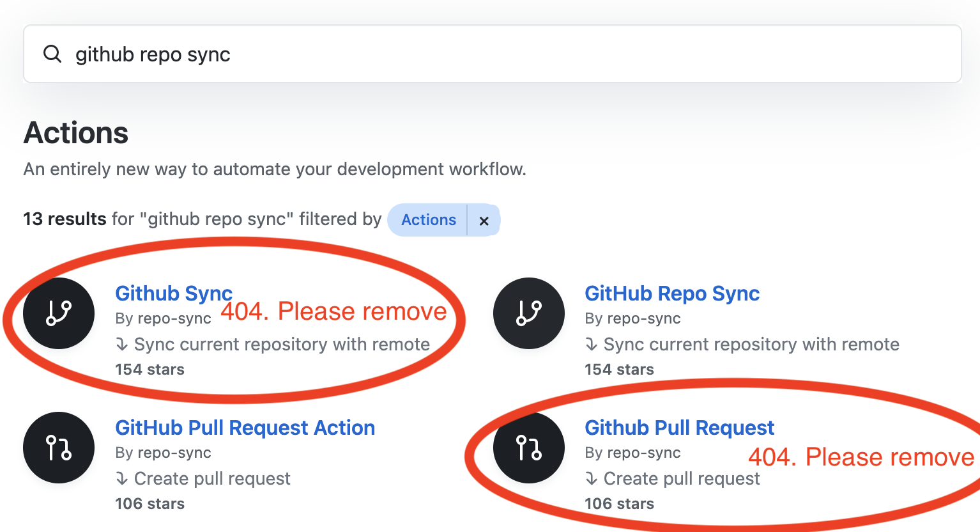
Task: Click the 'An entirely new way' tagline
Action: [275, 169]
